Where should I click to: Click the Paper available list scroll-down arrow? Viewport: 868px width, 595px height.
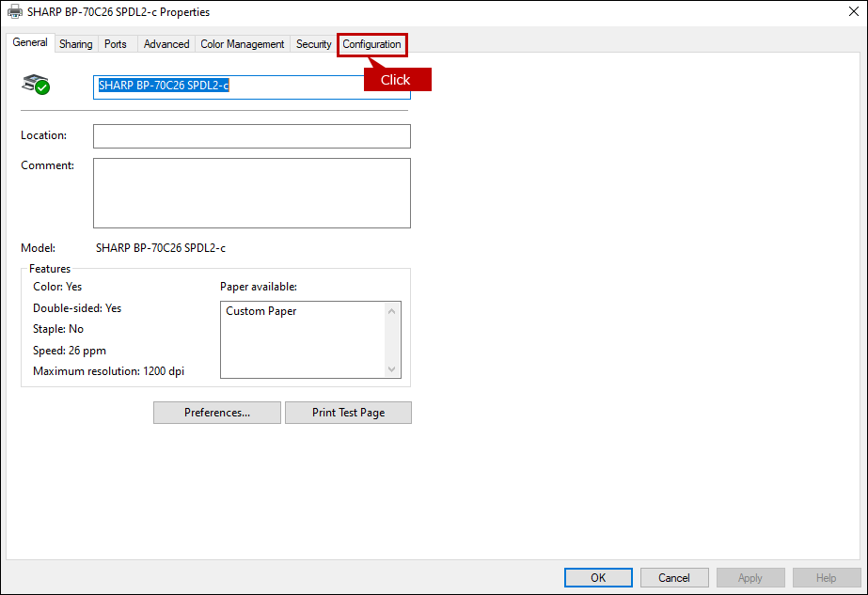pos(393,369)
